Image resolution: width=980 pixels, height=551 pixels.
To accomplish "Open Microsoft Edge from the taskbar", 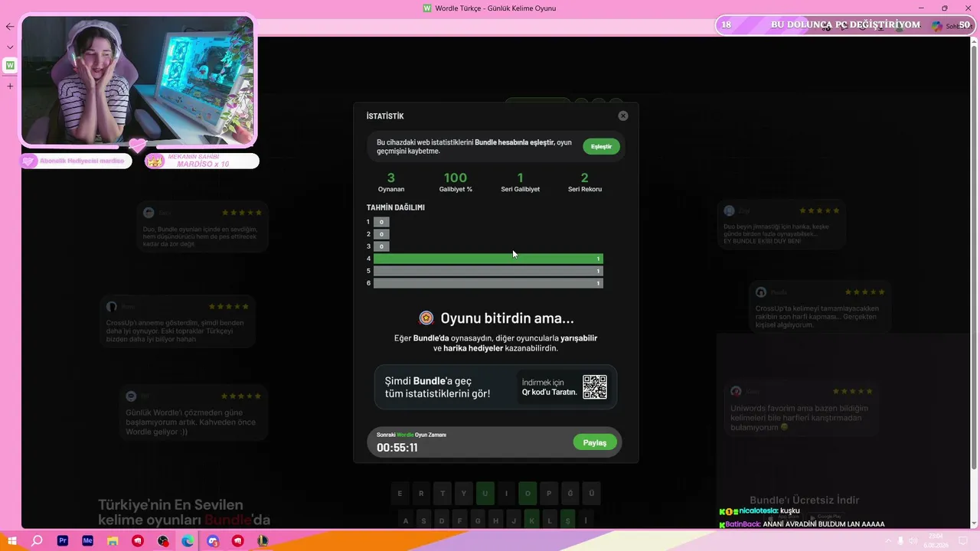I will click(x=188, y=541).
